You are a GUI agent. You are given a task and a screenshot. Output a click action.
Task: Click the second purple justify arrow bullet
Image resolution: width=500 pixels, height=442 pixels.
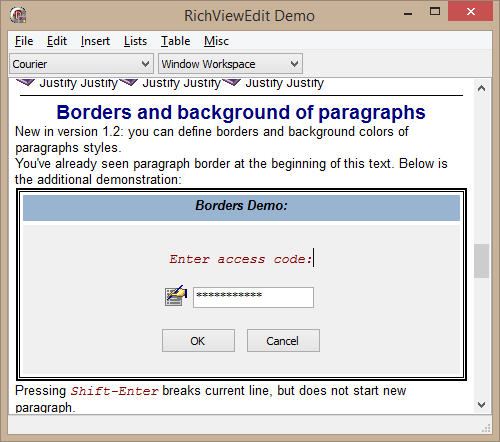[128, 82]
